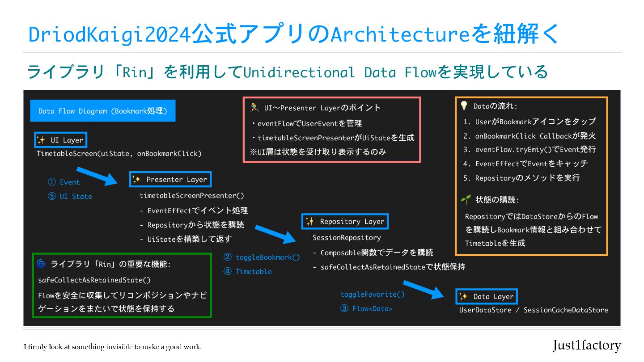Select the line Flowを安全に収集してリコンポジションやナビ
The height and width of the screenshot is (362, 644).
coord(122,295)
